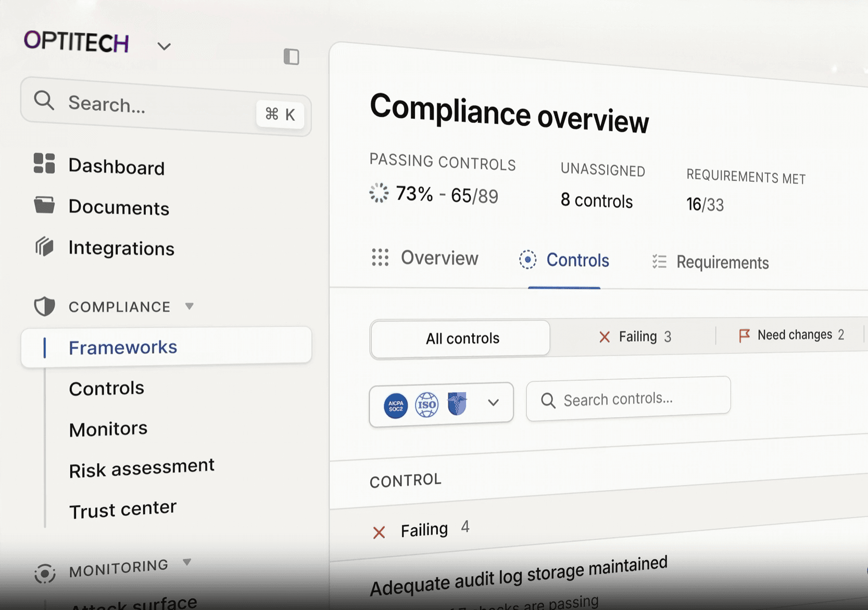
Task: Switch to the Controls tab
Action: tap(564, 260)
